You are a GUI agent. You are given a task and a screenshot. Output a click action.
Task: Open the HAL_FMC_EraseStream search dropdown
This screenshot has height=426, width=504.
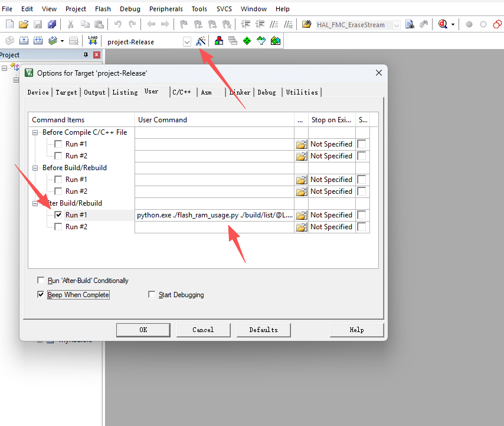tap(397, 25)
